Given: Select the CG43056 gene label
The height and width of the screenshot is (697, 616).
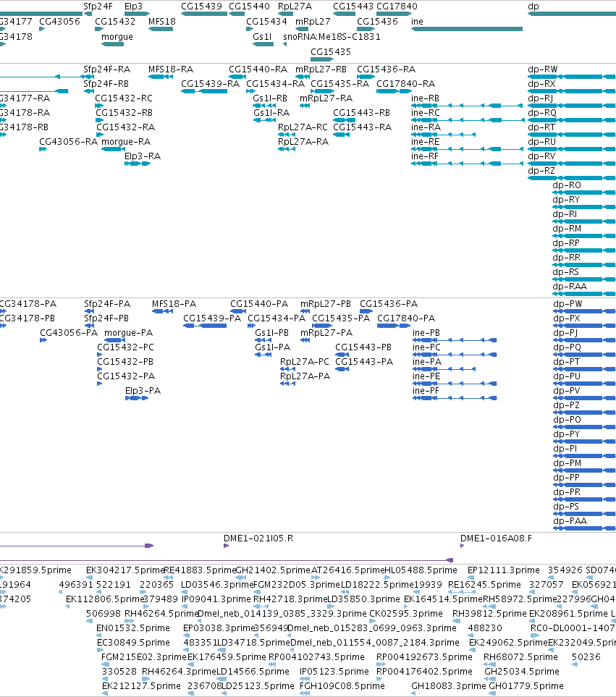Looking at the screenshot, I should [x=59, y=22].
